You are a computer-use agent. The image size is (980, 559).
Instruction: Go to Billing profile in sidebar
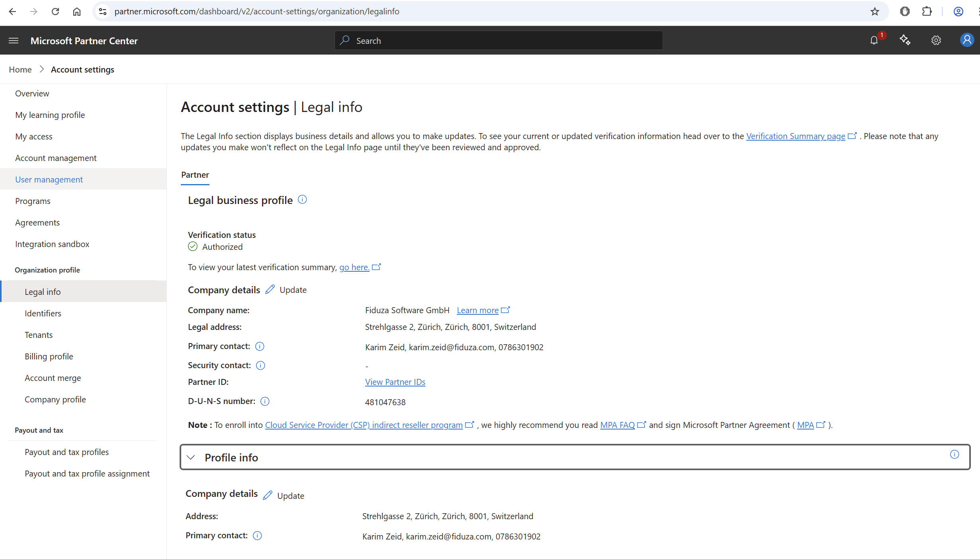pyautogui.click(x=49, y=357)
